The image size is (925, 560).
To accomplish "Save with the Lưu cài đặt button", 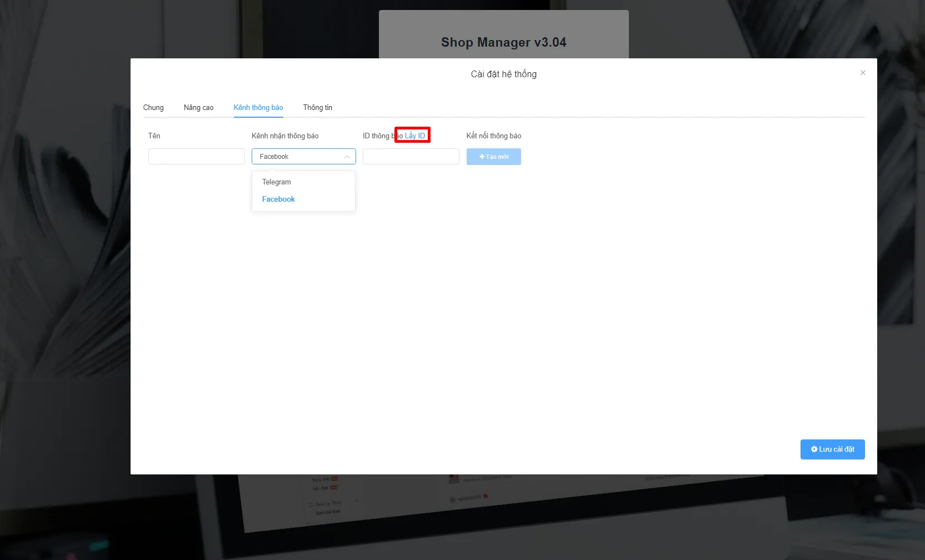I will 833,449.
